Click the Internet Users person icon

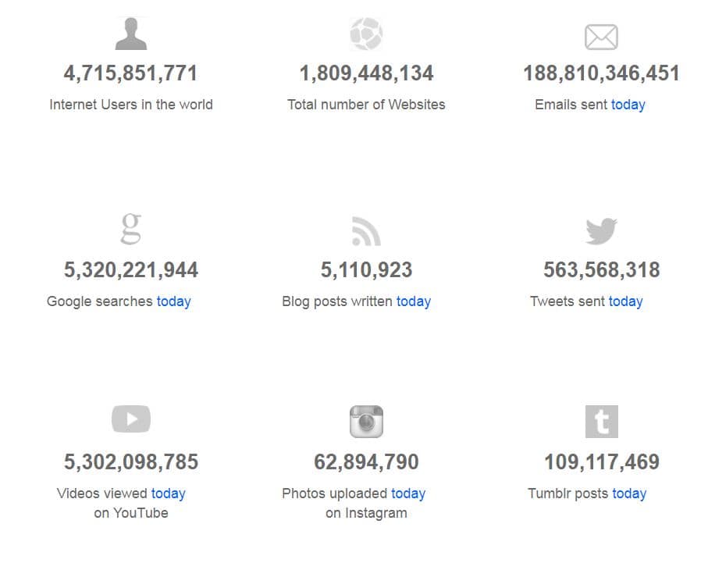(x=131, y=33)
